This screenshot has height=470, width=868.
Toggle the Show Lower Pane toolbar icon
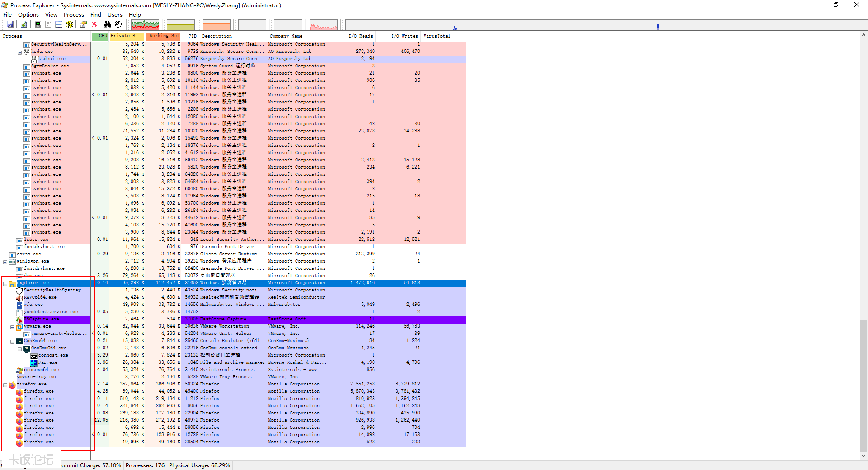[59, 24]
